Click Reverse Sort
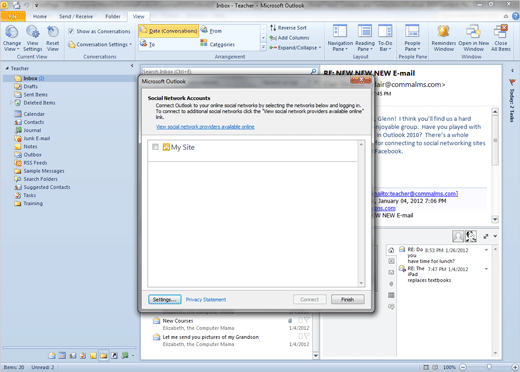Viewport: 520px width, 372px height. pos(288,28)
